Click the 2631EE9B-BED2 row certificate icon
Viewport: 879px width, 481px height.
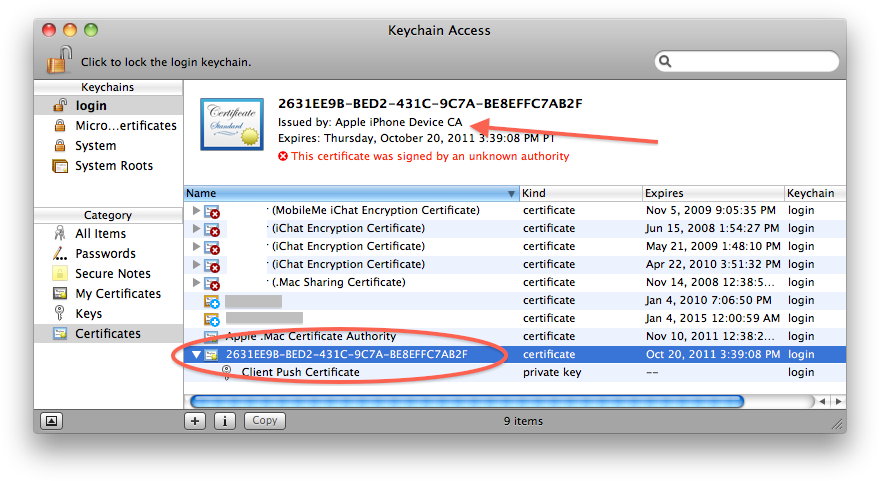click(211, 354)
